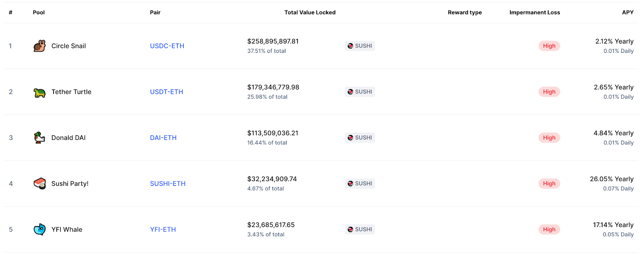Click the Impermanent Loss column header
The image size is (644, 254).
click(x=535, y=12)
